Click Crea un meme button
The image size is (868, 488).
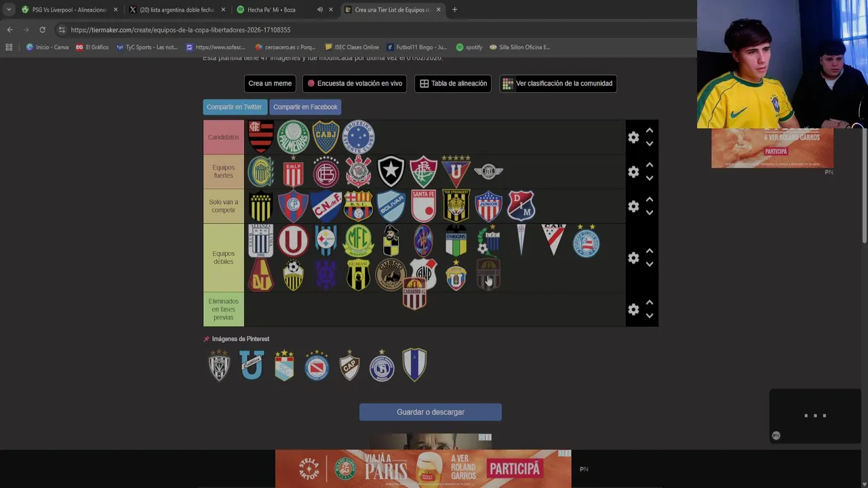270,83
